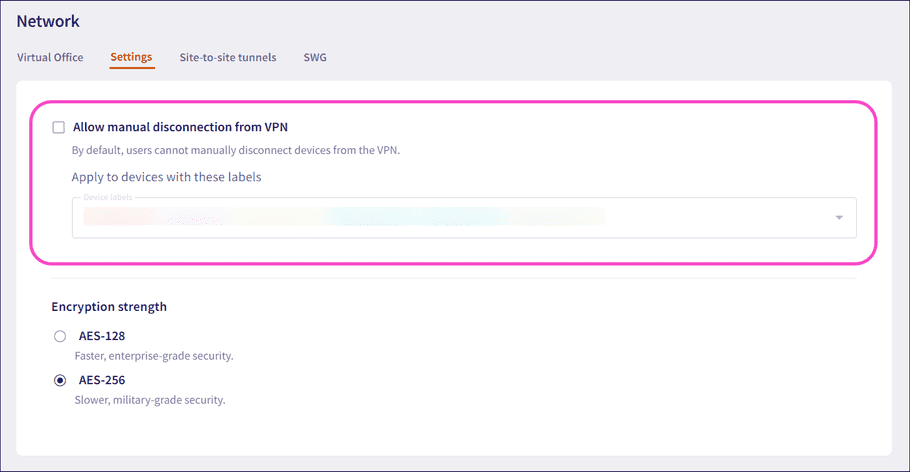Screen dimensions: 910x472
Task: Open the Settings tab
Action: click(x=131, y=57)
